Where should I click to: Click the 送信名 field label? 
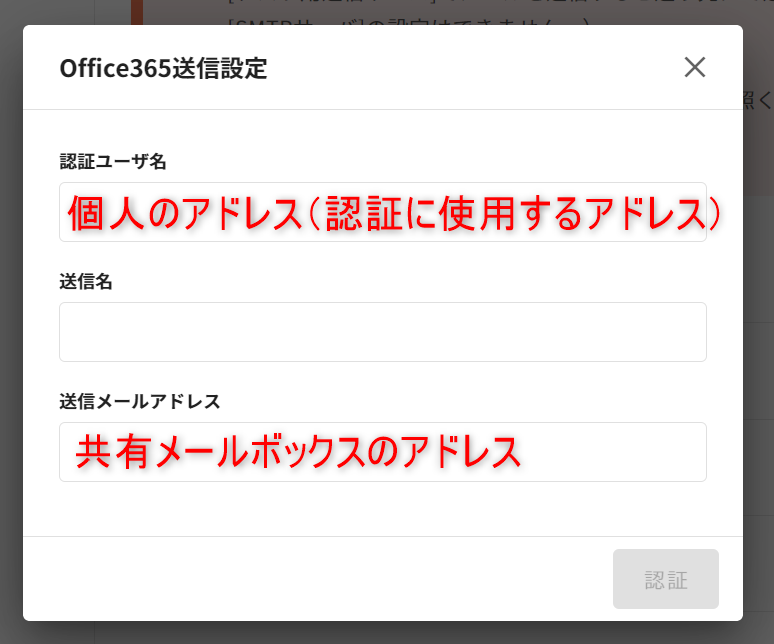click(86, 282)
